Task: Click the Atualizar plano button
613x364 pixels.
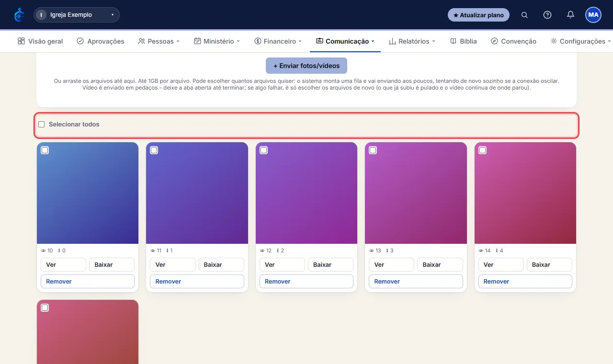Action: point(478,15)
